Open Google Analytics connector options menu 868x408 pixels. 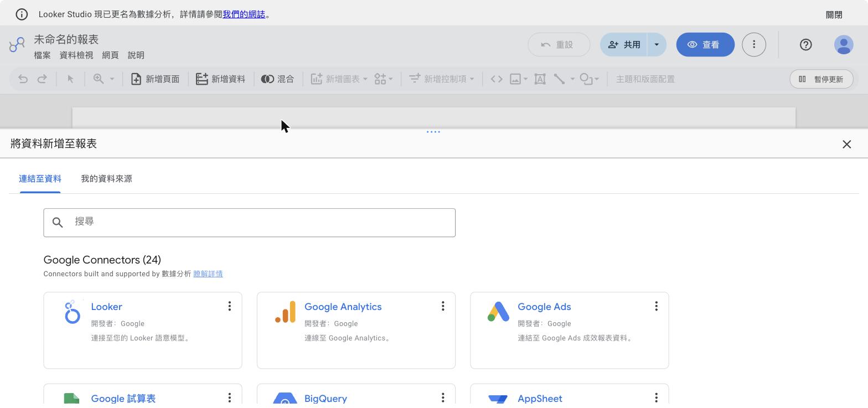[x=443, y=306]
